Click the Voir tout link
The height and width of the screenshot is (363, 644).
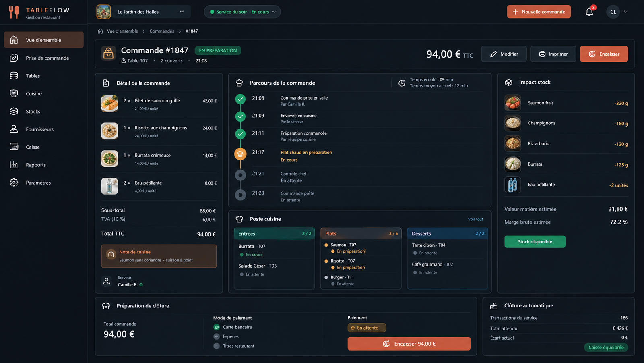pyautogui.click(x=475, y=219)
